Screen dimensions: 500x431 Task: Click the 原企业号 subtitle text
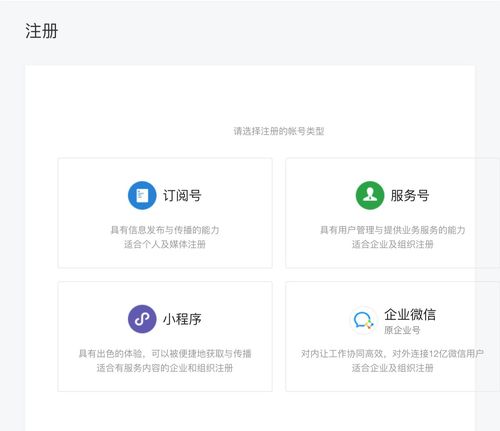pos(402,330)
